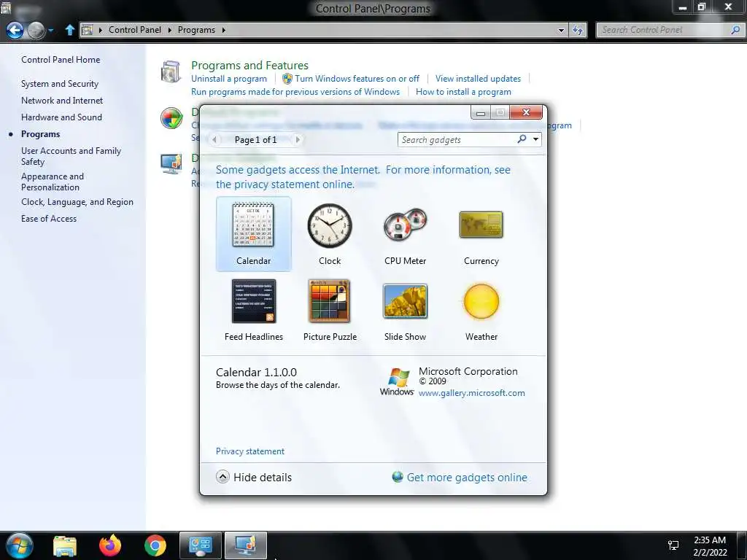Open Windows Explorer from taskbar
The width and height of the screenshot is (747, 560).
coord(65,545)
